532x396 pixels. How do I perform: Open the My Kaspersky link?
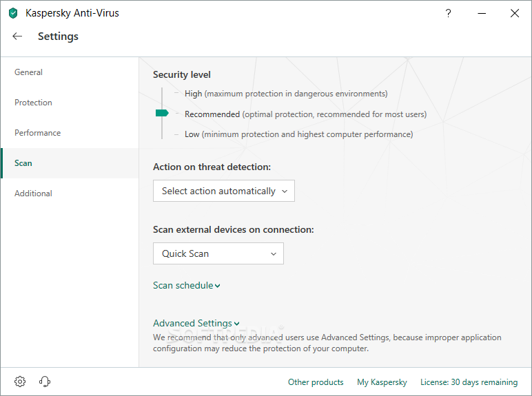(x=382, y=382)
